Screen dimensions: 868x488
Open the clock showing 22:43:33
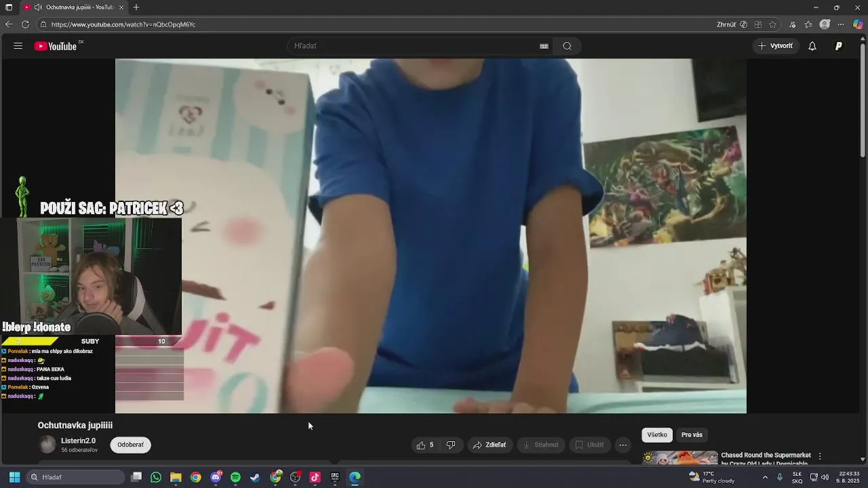[848, 477]
